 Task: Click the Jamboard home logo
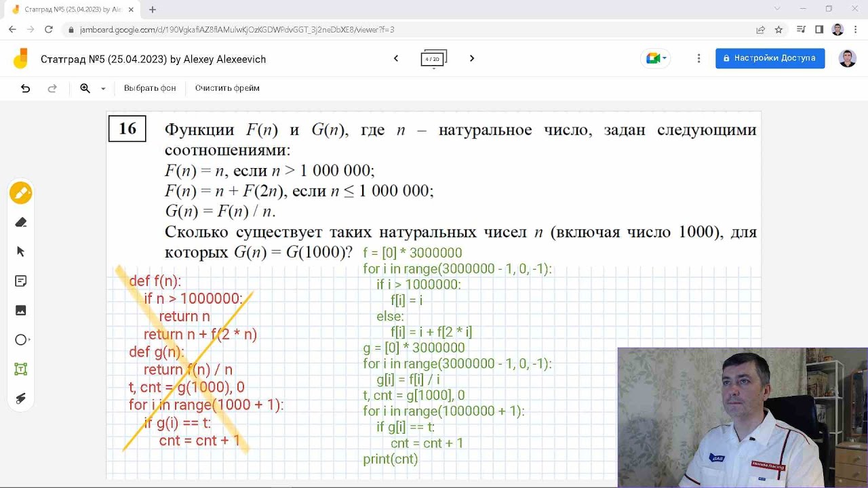click(x=20, y=58)
